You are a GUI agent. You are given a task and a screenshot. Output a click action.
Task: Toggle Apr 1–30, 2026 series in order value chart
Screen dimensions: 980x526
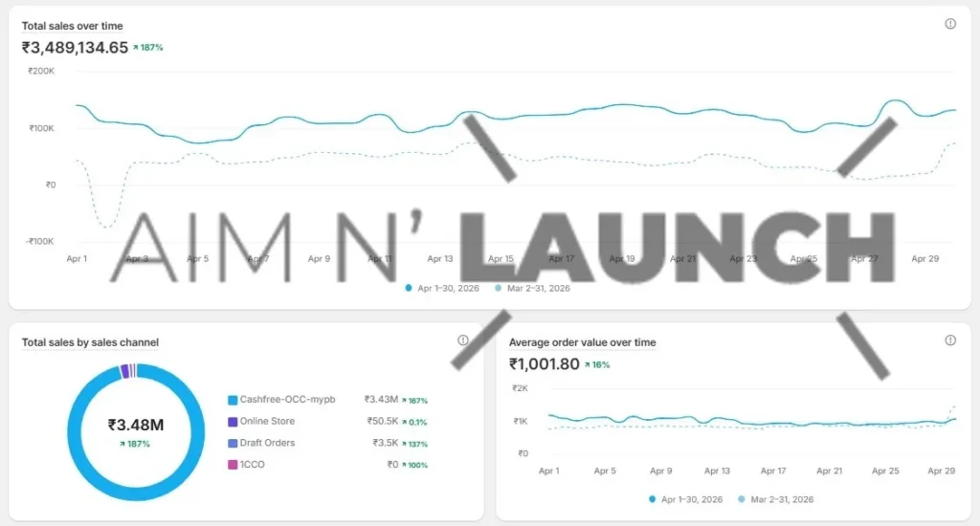coord(685,499)
